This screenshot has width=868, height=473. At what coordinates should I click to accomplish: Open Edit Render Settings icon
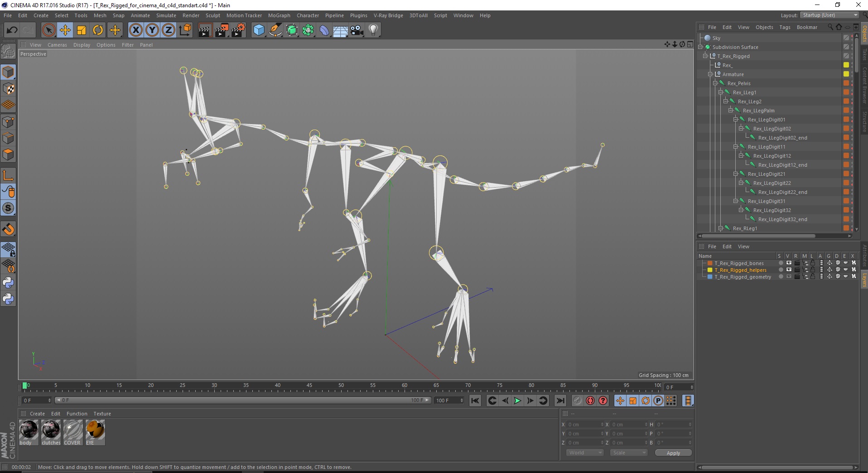tap(238, 30)
